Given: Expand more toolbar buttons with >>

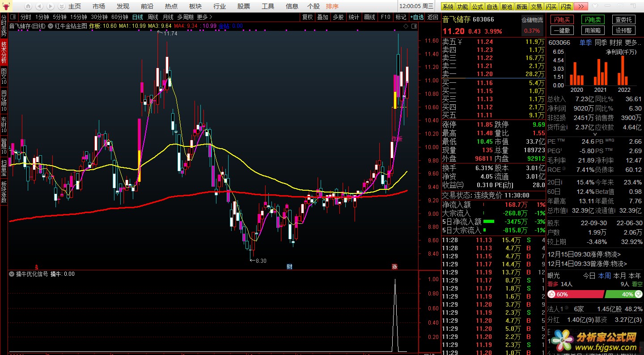Looking at the screenshot, I should click(580, 6).
